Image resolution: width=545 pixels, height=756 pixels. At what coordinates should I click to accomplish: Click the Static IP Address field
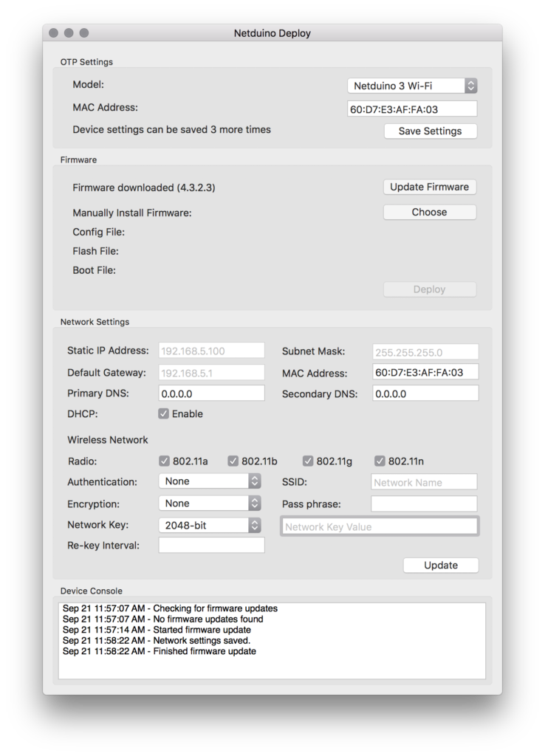click(211, 351)
